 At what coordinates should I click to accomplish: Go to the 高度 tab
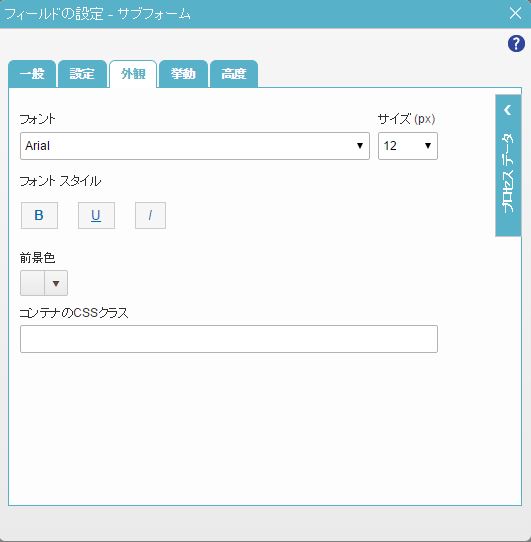[x=234, y=74]
